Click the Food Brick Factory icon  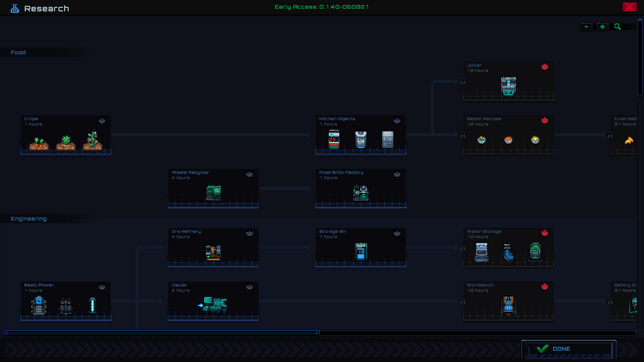pyautogui.click(x=361, y=193)
